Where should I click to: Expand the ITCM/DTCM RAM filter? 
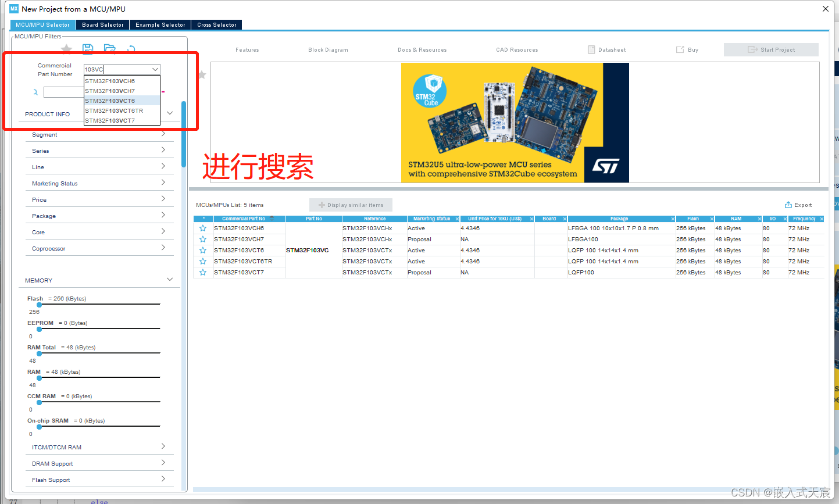coord(163,446)
